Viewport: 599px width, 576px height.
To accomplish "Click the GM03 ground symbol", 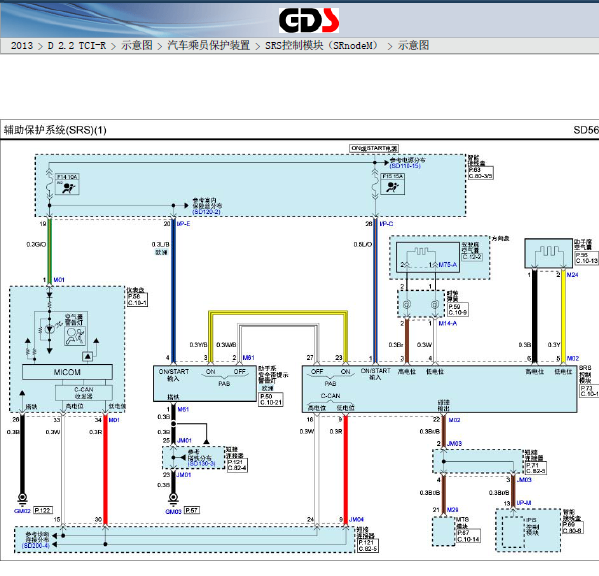I will click(x=173, y=498).
